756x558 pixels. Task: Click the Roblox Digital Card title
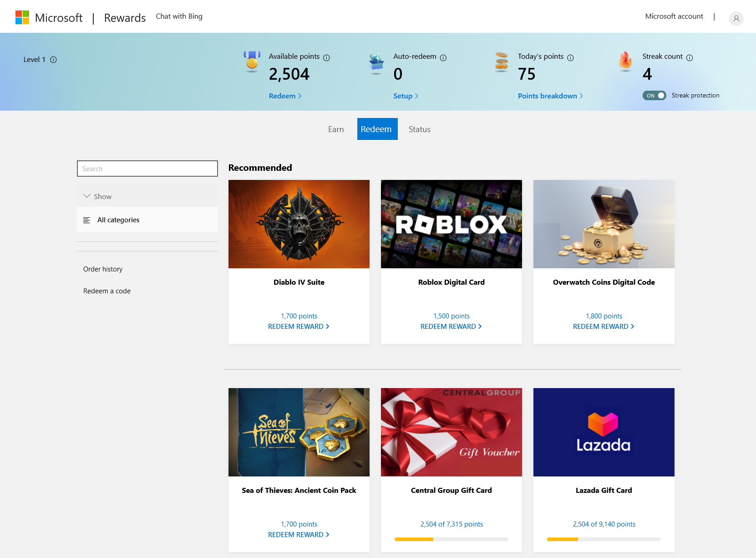pos(452,282)
